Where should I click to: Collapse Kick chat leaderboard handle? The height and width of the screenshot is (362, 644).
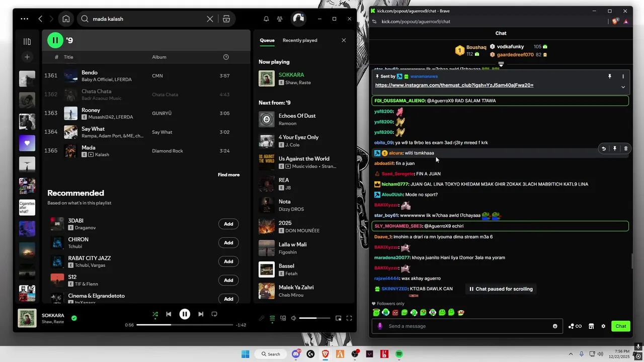(501, 64)
